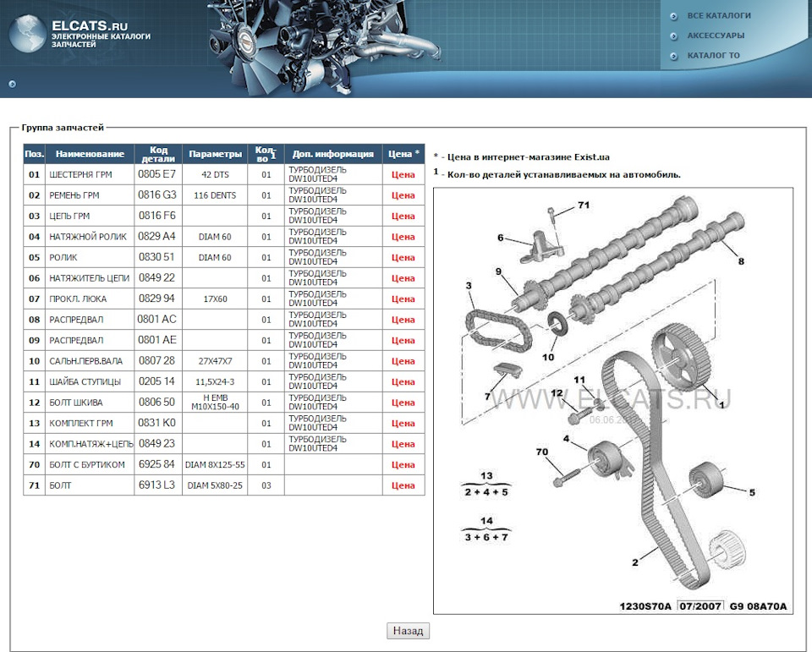812x652 pixels.
Task: Click part code 0829 A4
Action: [x=157, y=236]
